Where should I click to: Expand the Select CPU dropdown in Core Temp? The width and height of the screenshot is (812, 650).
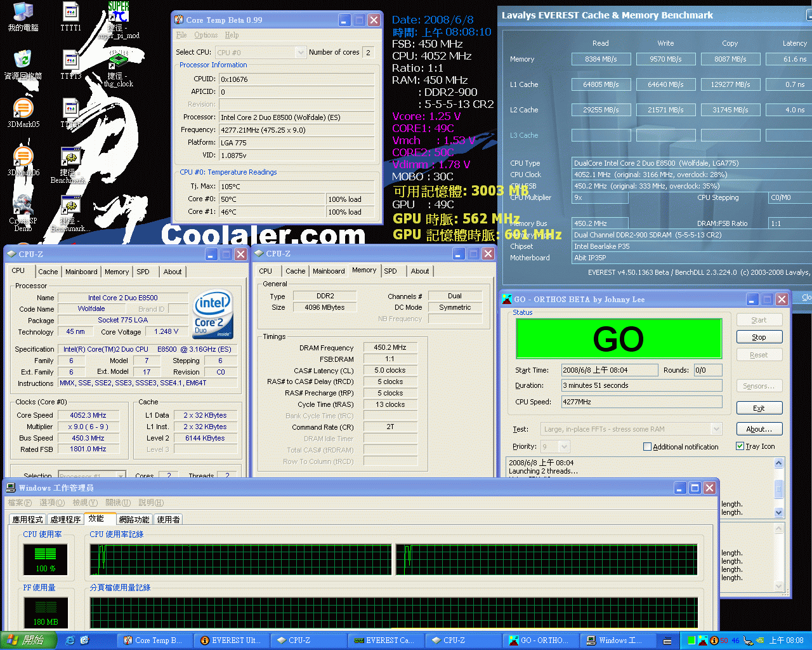pos(301,52)
